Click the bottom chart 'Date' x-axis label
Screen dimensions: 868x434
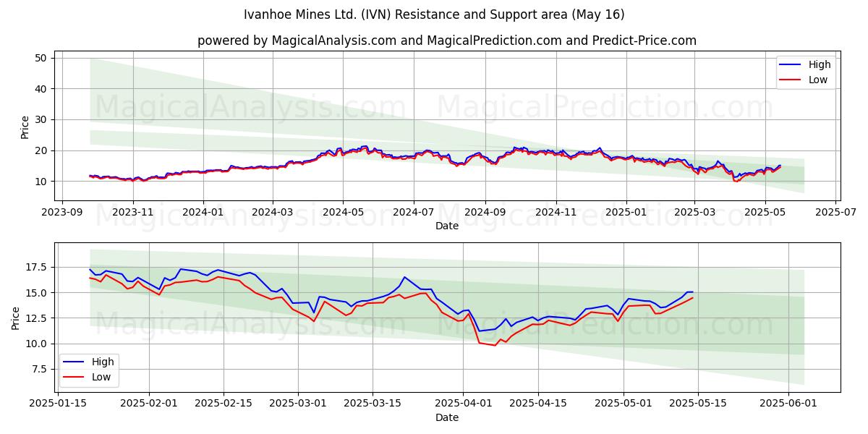(447, 417)
